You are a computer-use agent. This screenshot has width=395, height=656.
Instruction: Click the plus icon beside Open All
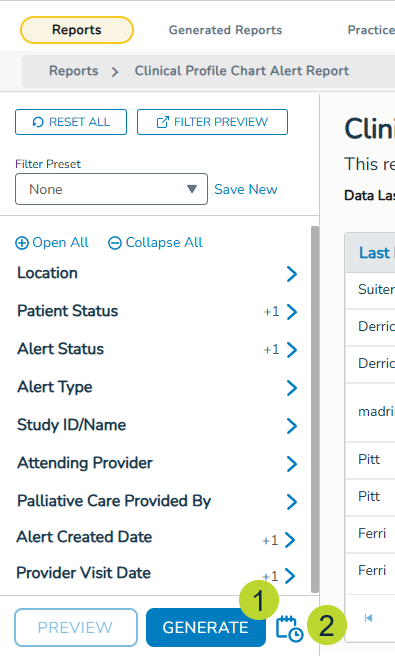point(22,243)
